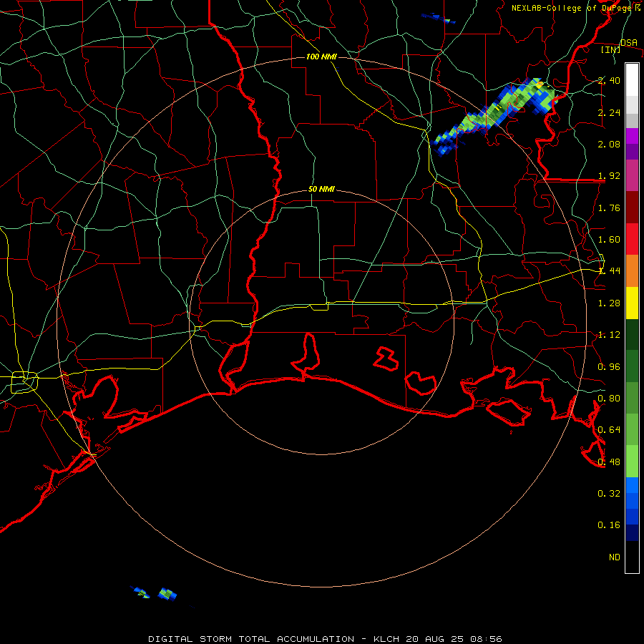Click the 1.92 legend value
Image resolution: width=644 pixels, height=644 pixels.
pos(609,176)
